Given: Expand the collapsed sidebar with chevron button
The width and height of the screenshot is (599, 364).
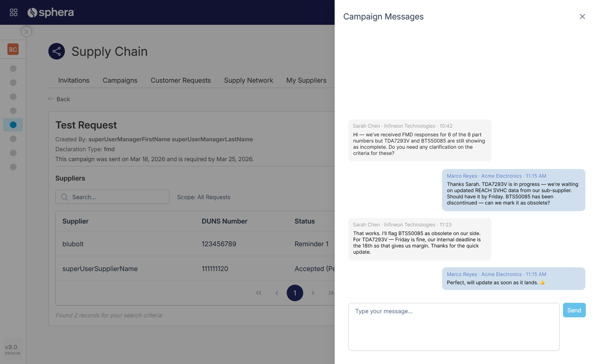Looking at the screenshot, I should [26, 32].
